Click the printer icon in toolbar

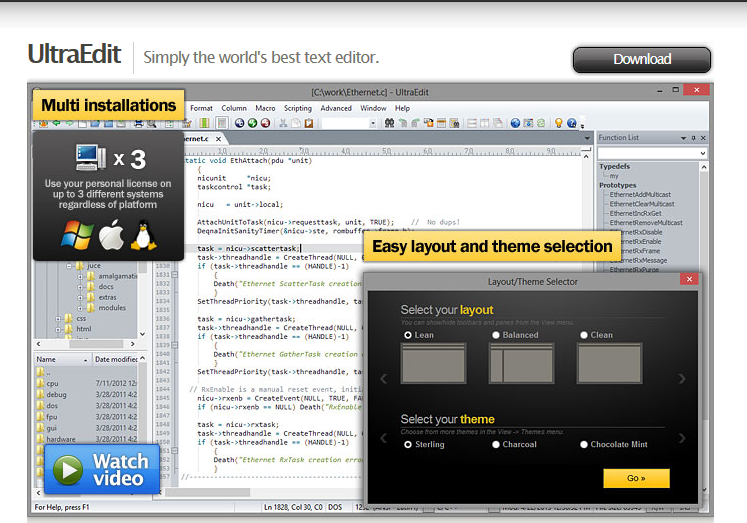pyautogui.click(x=139, y=123)
